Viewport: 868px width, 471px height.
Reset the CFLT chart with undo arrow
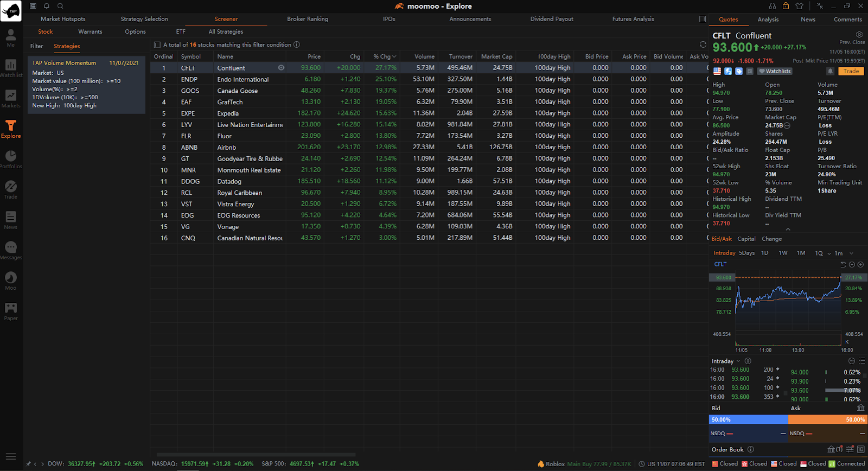point(843,264)
